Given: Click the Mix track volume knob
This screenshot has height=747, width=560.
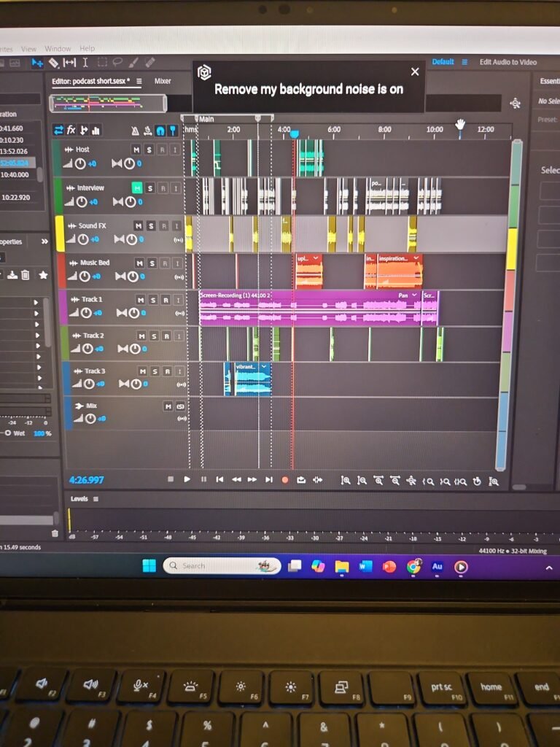Looking at the screenshot, I should (x=90, y=419).
